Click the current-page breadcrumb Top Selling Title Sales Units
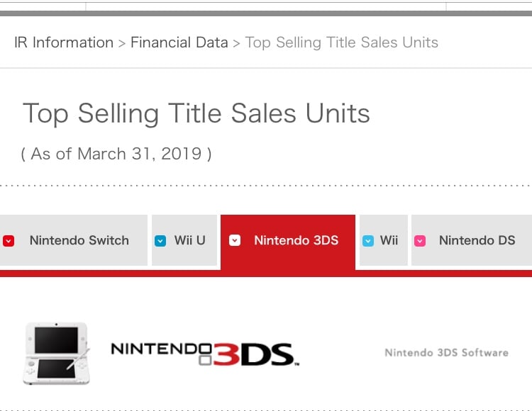532x411 pixels. tap(341, 43)
